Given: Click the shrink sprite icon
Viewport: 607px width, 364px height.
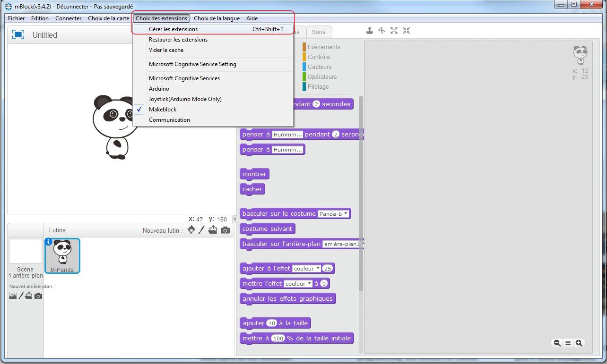Looking at the screenshot, I should point(406,31).
